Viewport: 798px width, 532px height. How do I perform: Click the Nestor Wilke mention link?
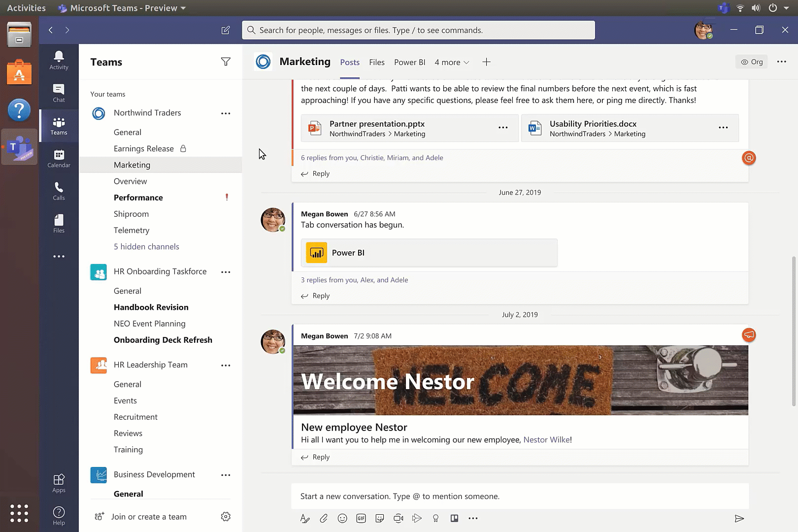(547, 439)
